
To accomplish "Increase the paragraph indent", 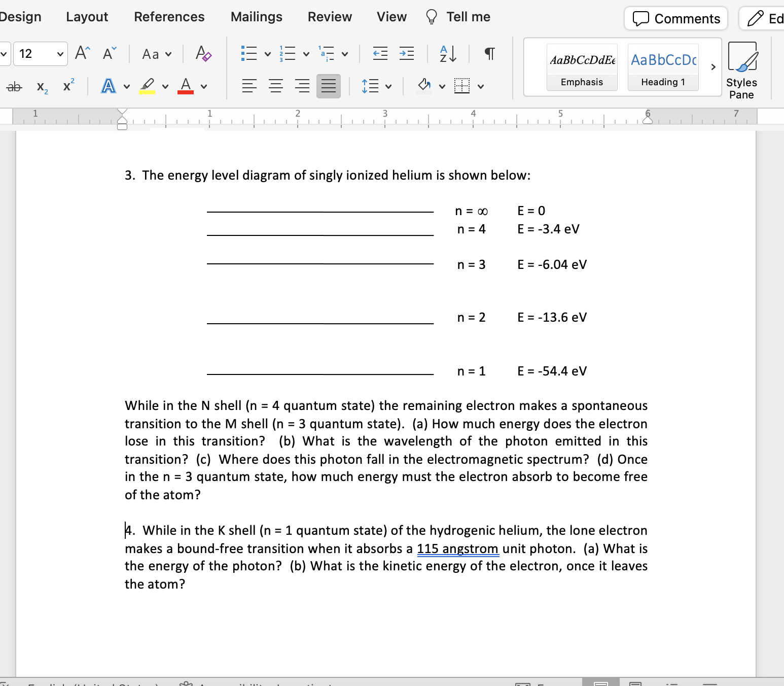I will point(407,53).
